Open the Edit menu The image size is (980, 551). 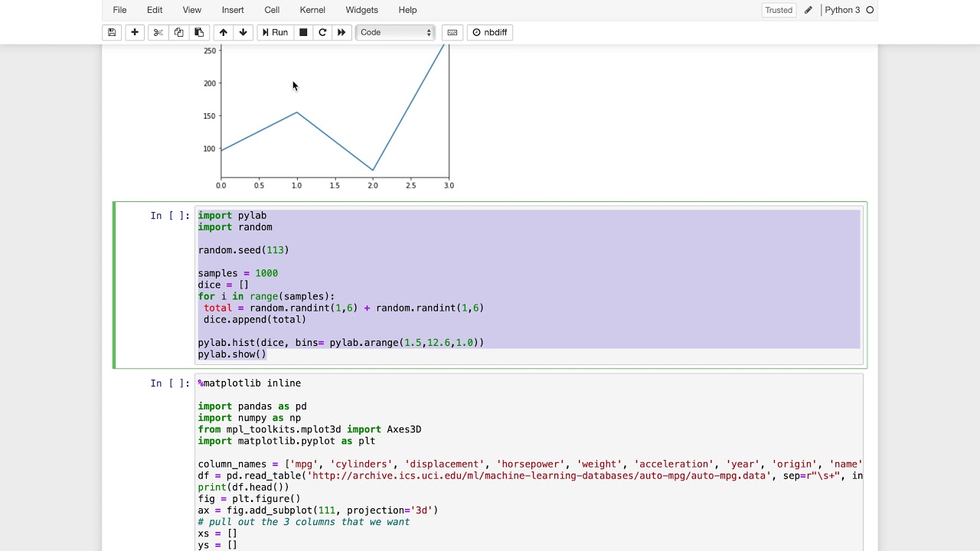pyautogui.click(x=155, y=10)
